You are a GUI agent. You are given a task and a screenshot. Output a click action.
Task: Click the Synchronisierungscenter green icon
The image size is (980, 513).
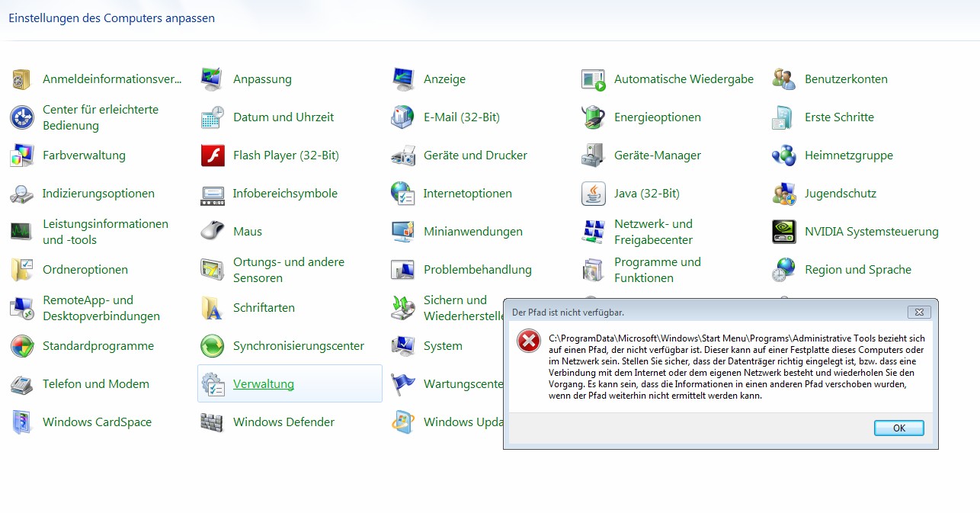(x=212, y=345)
